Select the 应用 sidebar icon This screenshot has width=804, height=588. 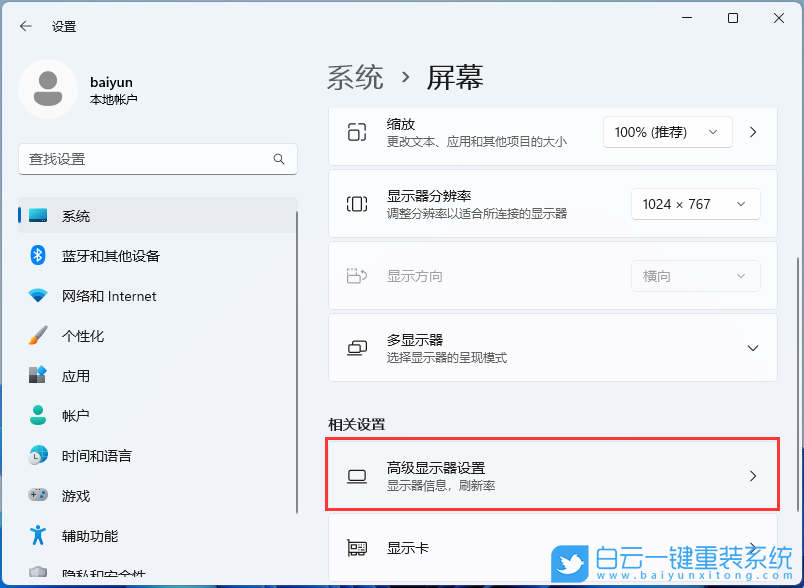34,376
